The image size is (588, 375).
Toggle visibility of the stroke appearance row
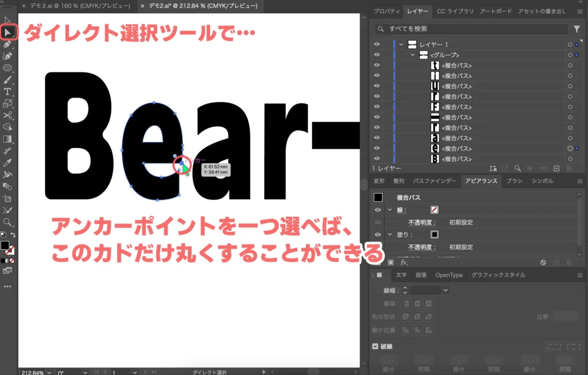[x=377, y=210]
